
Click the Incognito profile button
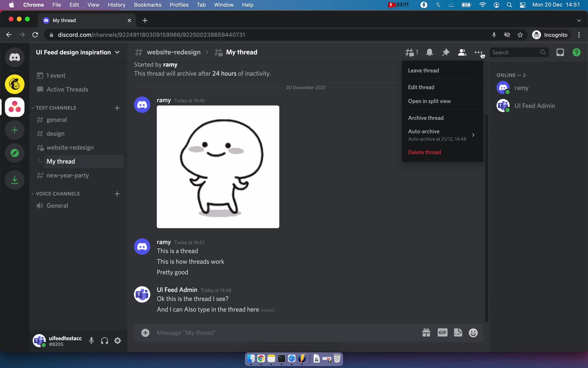(551, 35)
